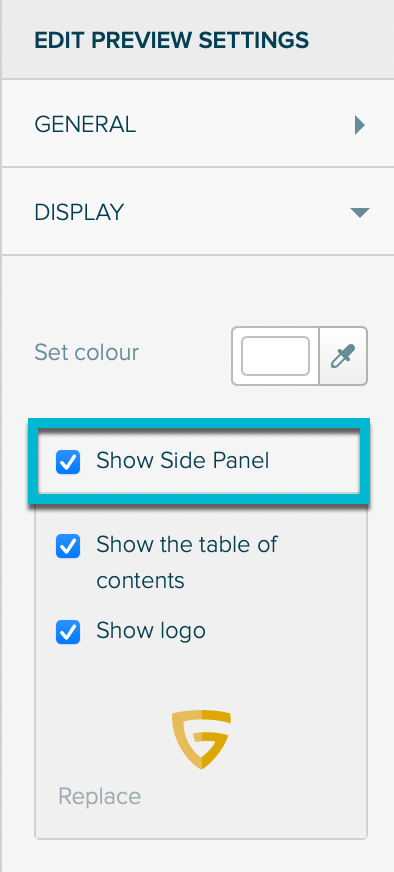The height and width of the screenshot is (872, 394).
Task: Click the Set colour label
Action: point(86,352)
